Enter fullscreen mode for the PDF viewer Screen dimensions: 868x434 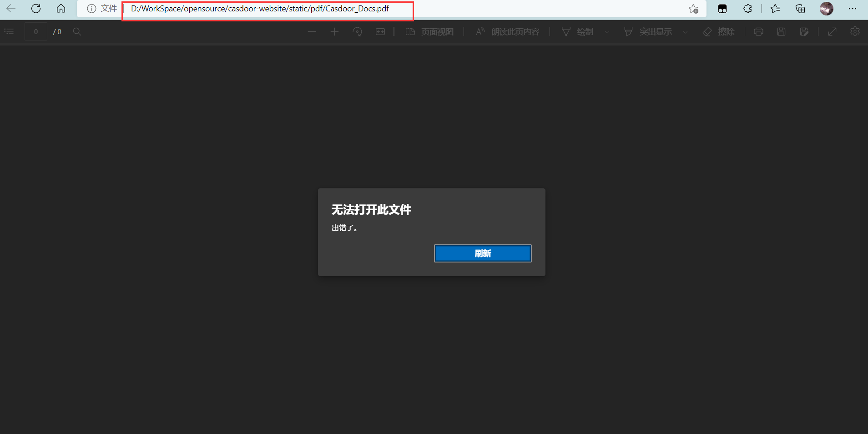point(832,31)
